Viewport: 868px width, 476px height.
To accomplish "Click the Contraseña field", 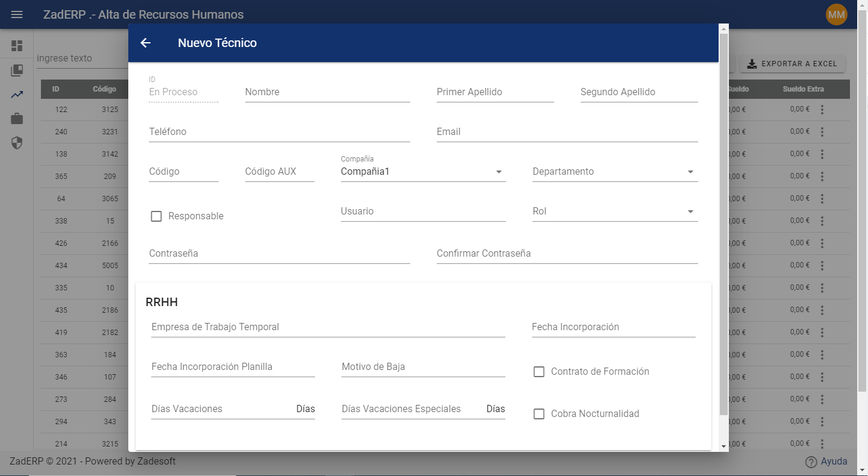I will click(279, 254).
